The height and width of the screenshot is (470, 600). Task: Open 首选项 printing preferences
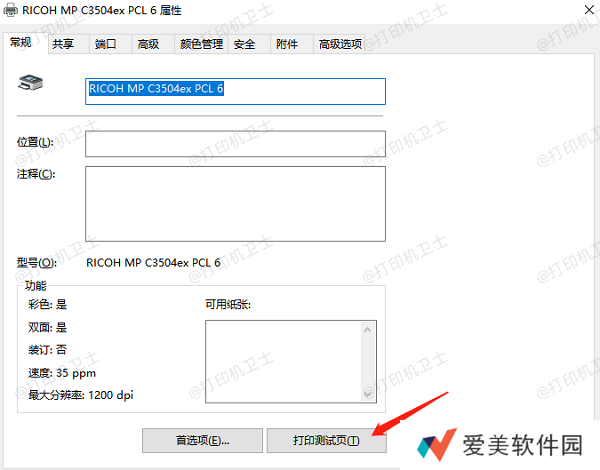click(x=202, y=440)
